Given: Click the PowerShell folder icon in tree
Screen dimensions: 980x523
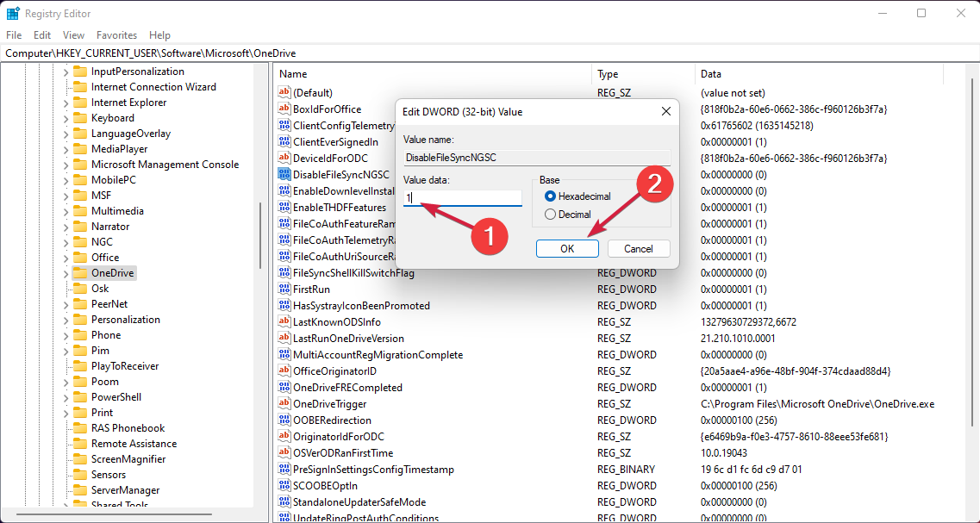Looking at the screenshot, I should coord(79,397).
